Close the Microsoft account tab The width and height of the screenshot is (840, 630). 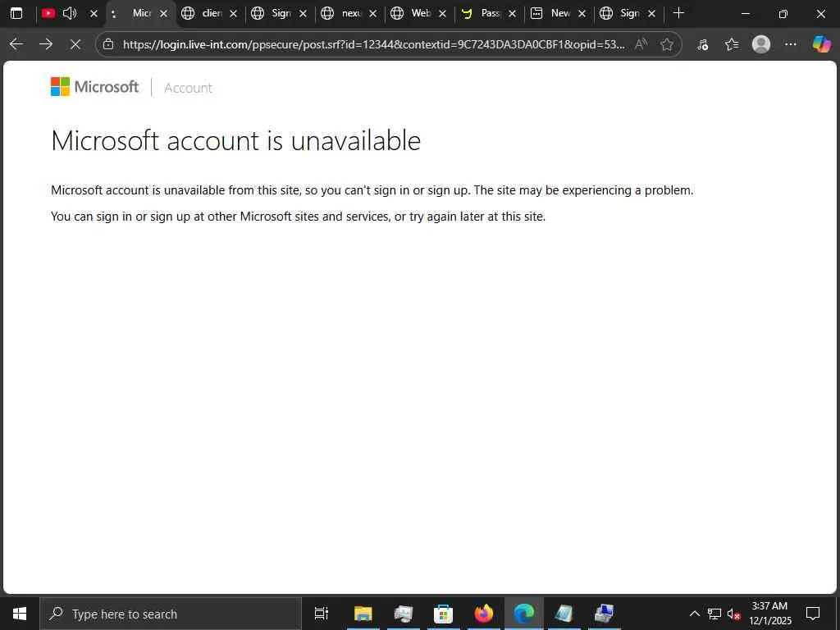pos(164,13)
